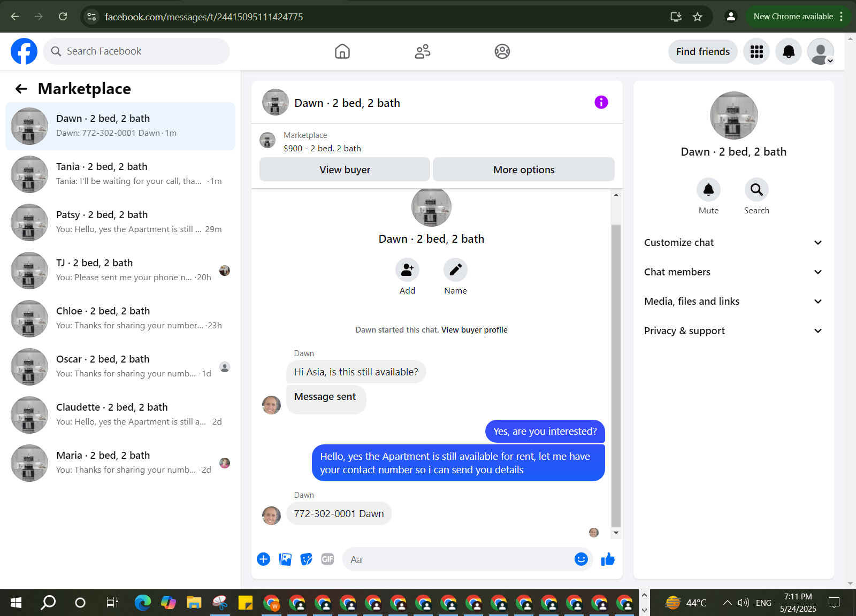Click the Find friends button

click(702, 51)
